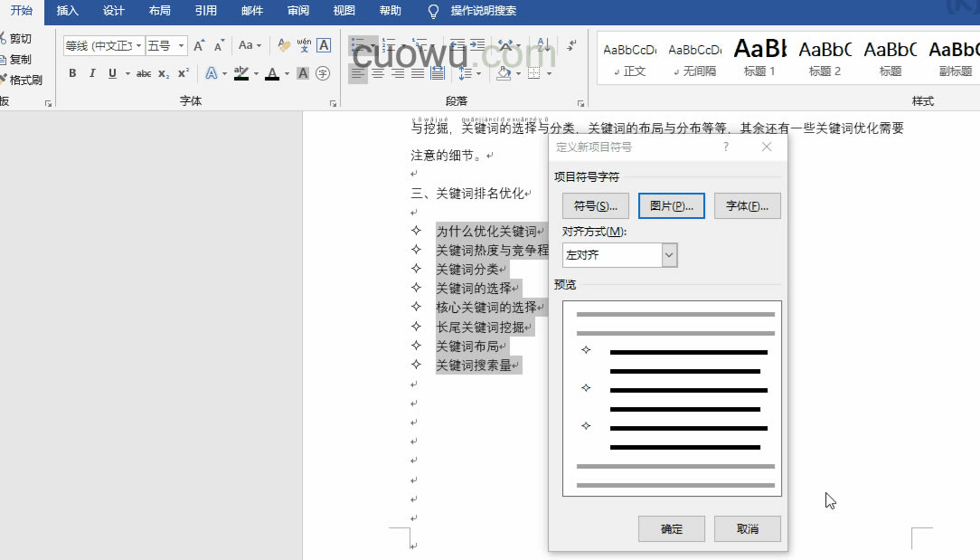Image resolution: width=980 pixels, height=560 pixels.
Task: Dismiss the dialog with the 取消 button
Action: pos(748,528)
